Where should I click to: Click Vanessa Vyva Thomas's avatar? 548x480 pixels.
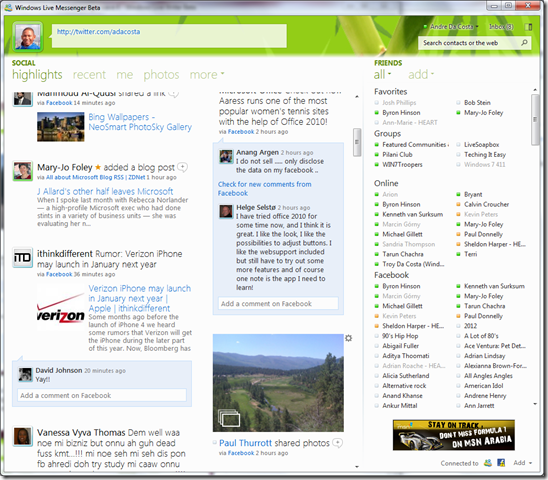22,436
